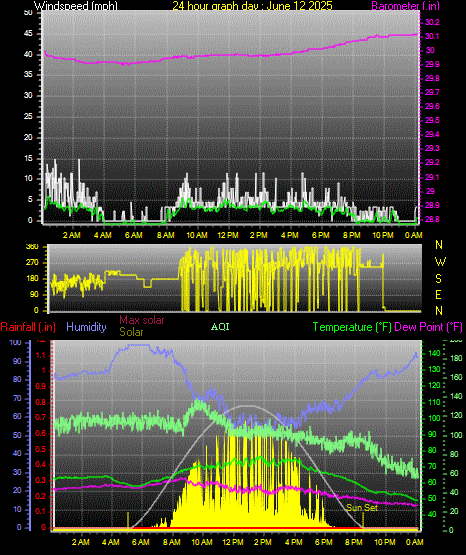Click the 360 wind direction axis value
Viewport: 466px width, 555px height.
pyautogui.click(x=32, y=247)
